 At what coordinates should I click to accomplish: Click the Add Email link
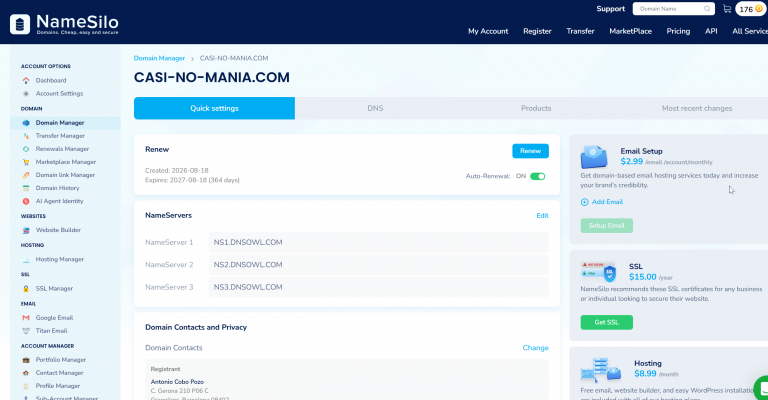[607, 202]
